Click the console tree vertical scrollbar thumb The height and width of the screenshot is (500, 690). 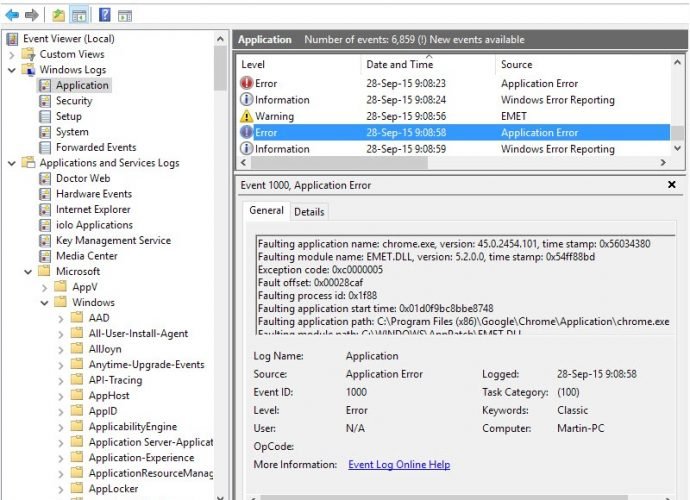click(x=220, y=69)
